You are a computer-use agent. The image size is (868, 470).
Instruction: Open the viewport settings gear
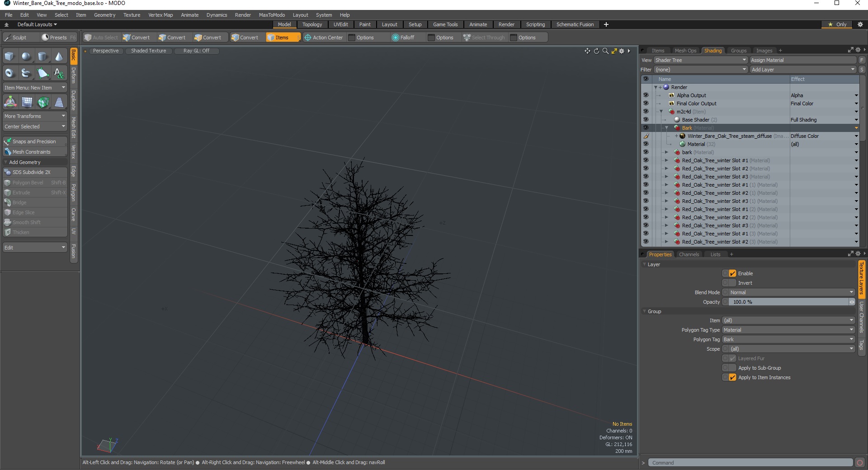click(x=622, y=51)
